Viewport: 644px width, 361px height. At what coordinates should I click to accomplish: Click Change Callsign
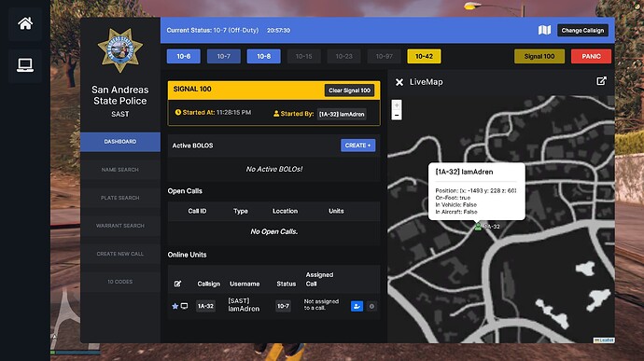coord(582,31)
